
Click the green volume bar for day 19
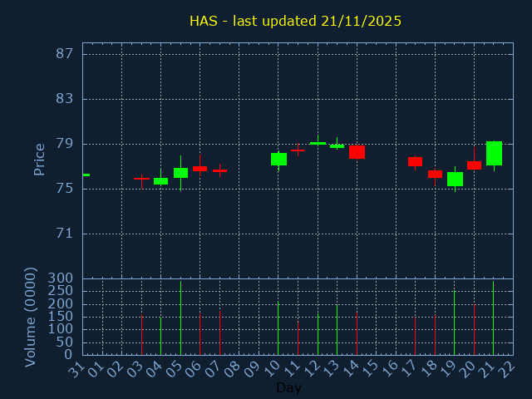[x=455, y=323]
